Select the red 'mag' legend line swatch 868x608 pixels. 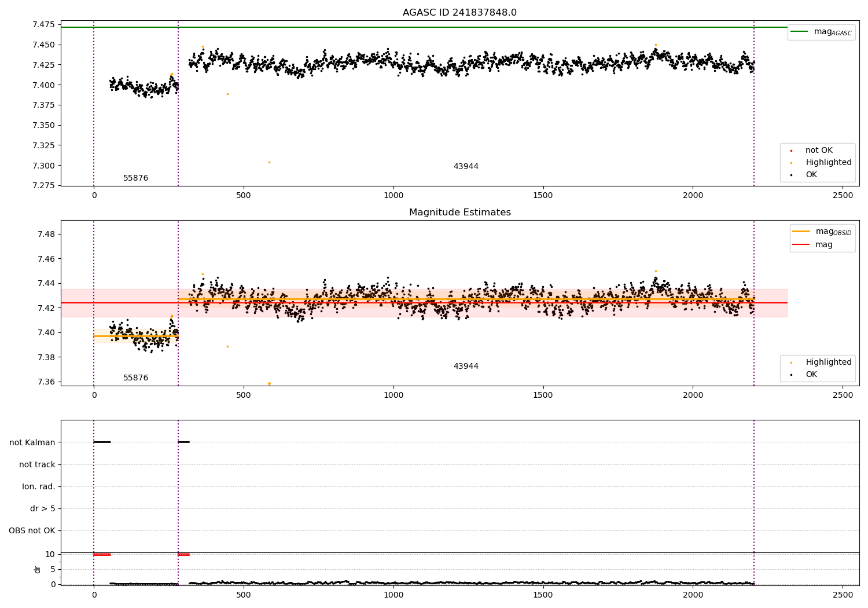801,245
